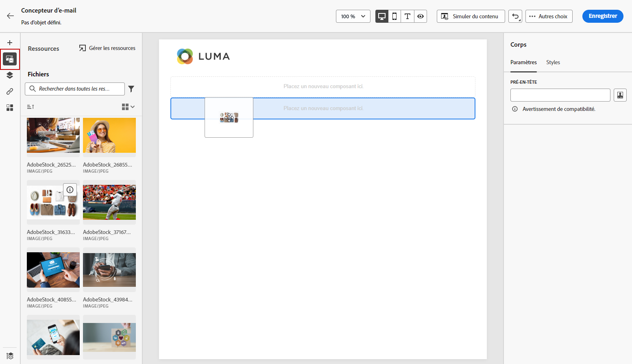Viewport: 632px width, 364px height.
Task: Click the Ressources panel title
Action: (x=44, y=49)
